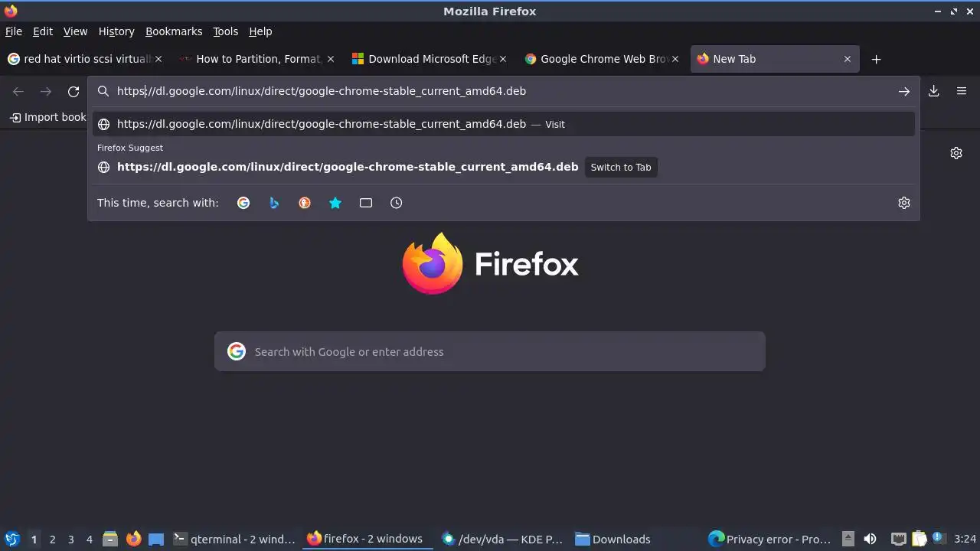Screen dimensions: 980x551
Task: Launch Firefox from taskbar quick launch icon
Action: coord(133,539)
